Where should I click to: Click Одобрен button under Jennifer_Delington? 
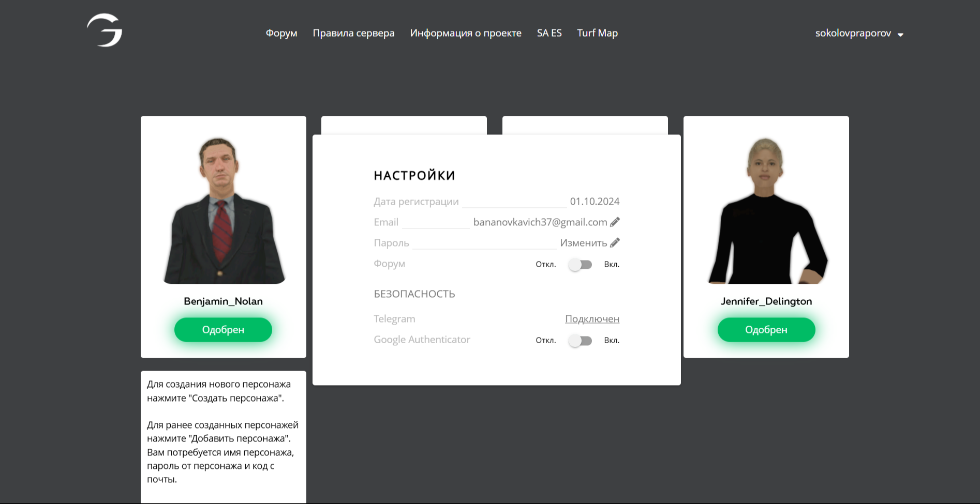[766, 330]
